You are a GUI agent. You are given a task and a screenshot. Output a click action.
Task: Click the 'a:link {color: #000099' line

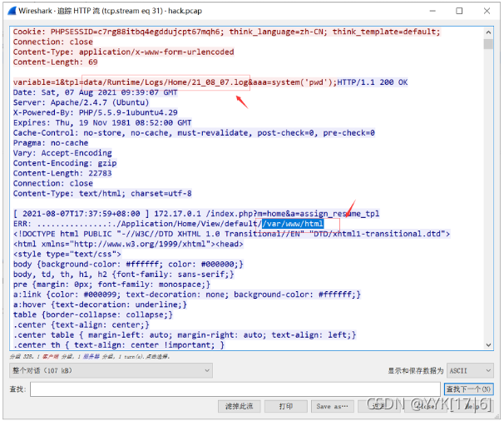[x=187, y=295]
